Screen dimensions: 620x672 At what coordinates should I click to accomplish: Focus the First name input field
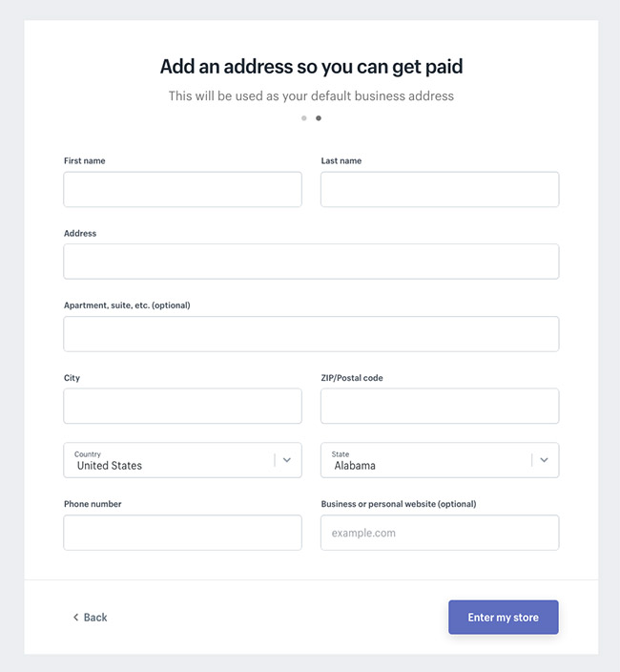point(182,190)
